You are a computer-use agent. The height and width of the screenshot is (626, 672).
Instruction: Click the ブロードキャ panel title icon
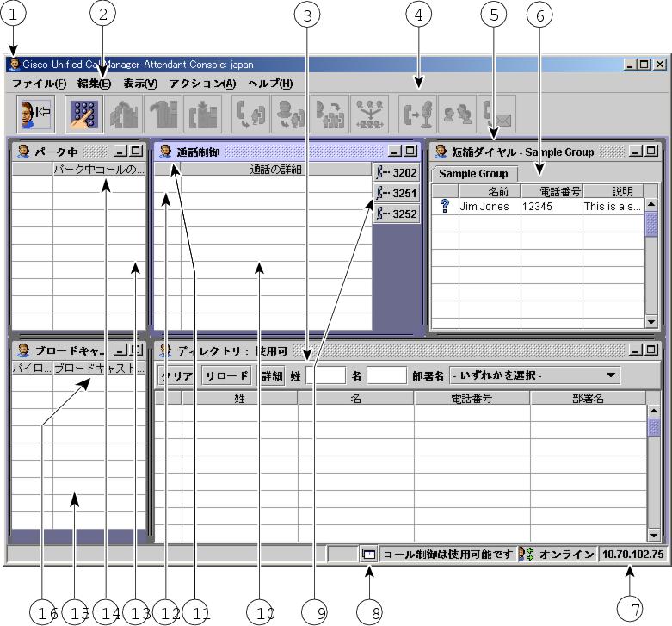point(23,350)
